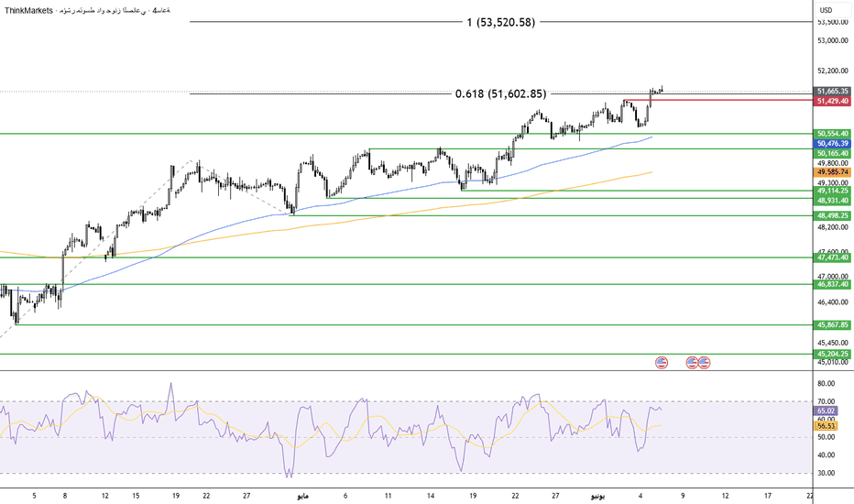
Task: Select the green 49,114.25 support label
Action: point(833,191)
